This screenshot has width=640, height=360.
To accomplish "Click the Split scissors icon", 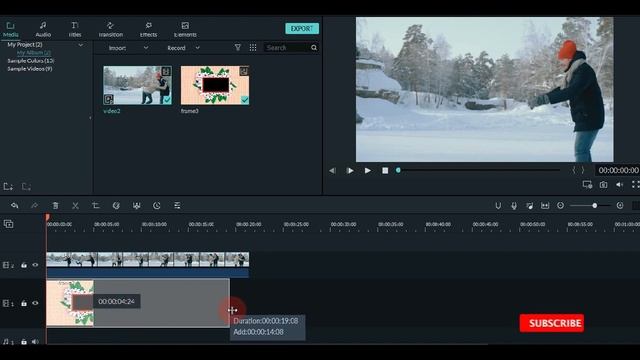I will 75,205.
